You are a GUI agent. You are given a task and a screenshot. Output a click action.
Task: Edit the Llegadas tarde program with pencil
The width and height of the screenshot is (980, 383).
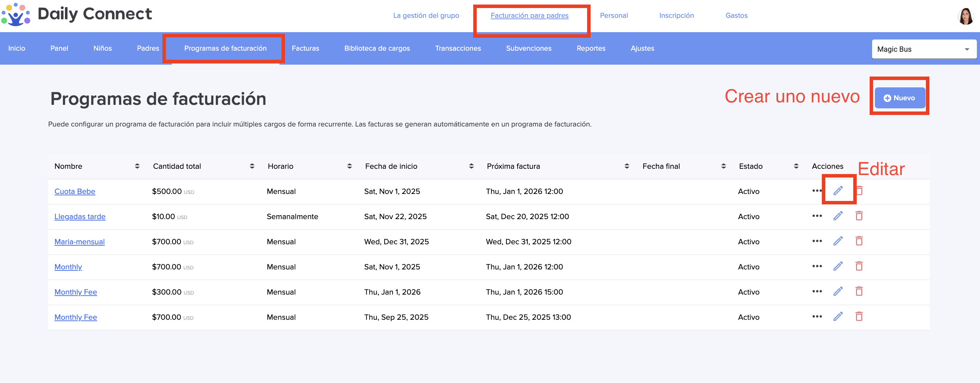838,216
